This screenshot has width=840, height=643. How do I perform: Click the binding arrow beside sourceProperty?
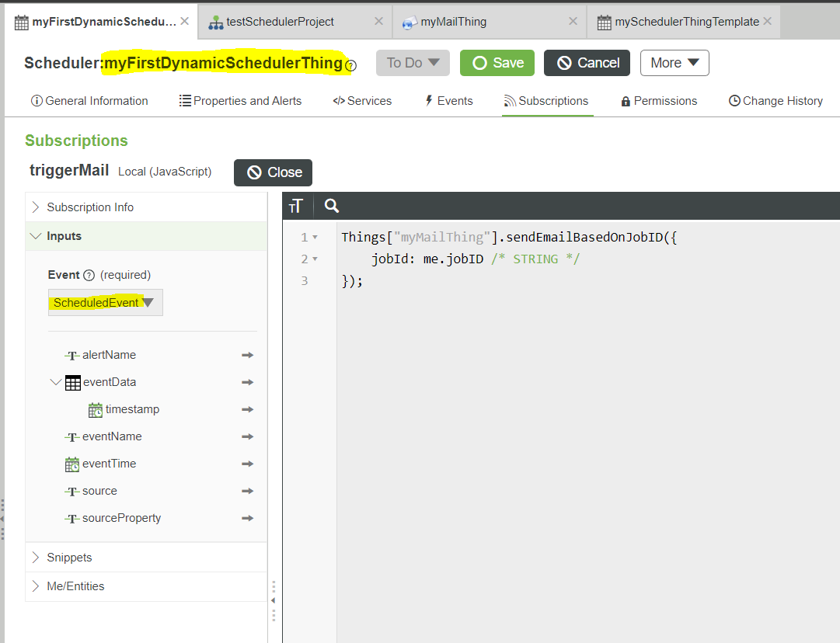[247, 518]
